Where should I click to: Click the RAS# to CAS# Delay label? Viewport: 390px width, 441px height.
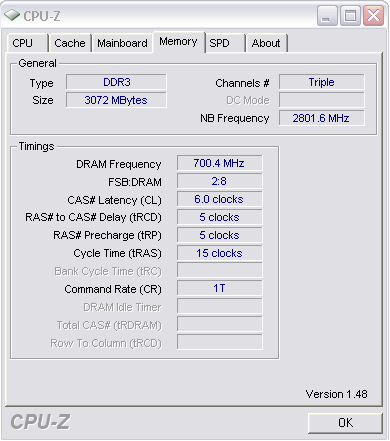coord(93,217)
